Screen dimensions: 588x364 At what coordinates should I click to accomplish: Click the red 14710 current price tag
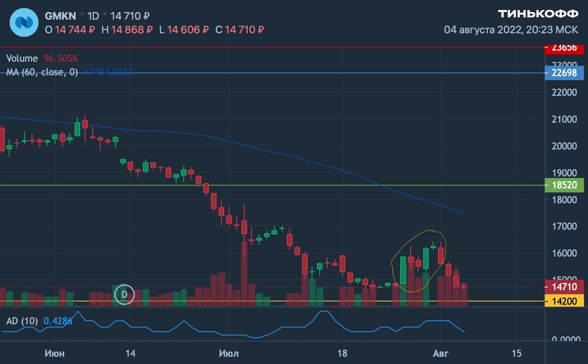(x=564, y=287)
